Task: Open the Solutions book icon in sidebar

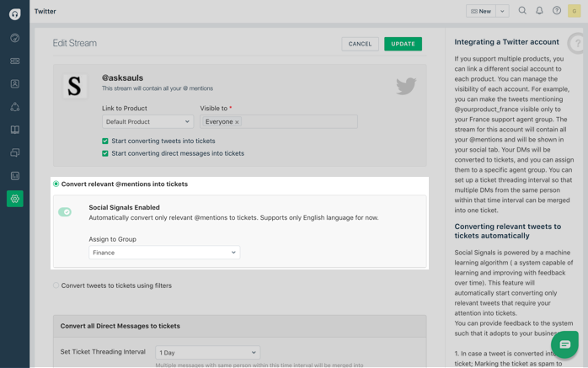Action: pyautogui.click(x=14, y=130)
